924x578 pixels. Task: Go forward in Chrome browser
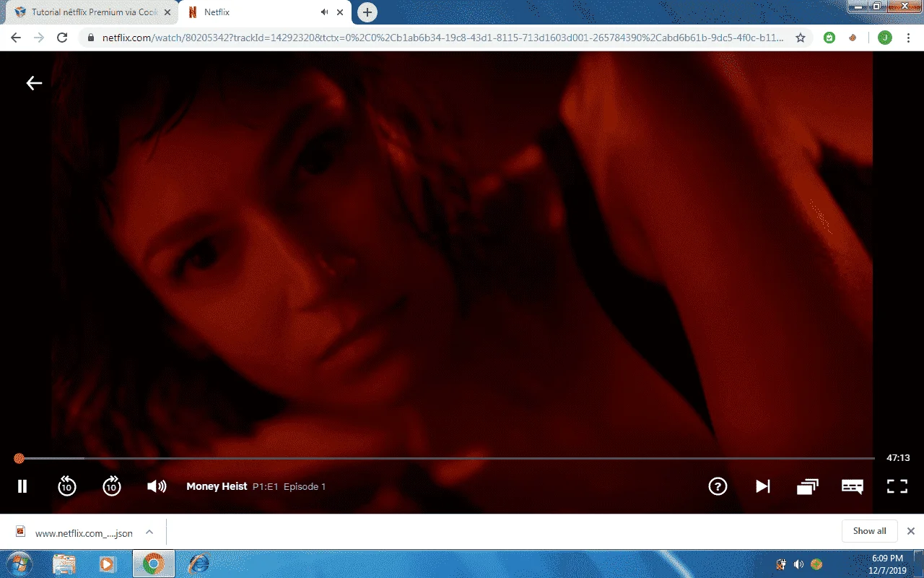tap(39, 38)
